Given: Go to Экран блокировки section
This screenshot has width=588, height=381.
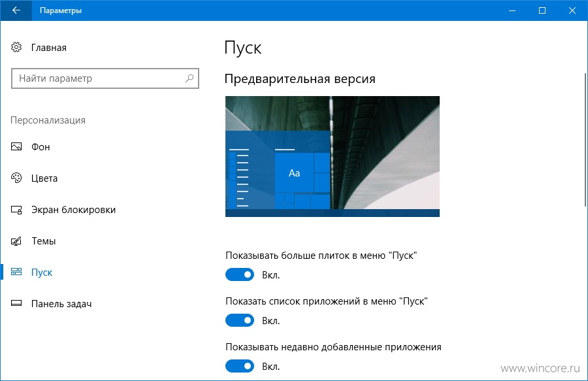Looking at the screenshot, I should [x=73, y=210].
